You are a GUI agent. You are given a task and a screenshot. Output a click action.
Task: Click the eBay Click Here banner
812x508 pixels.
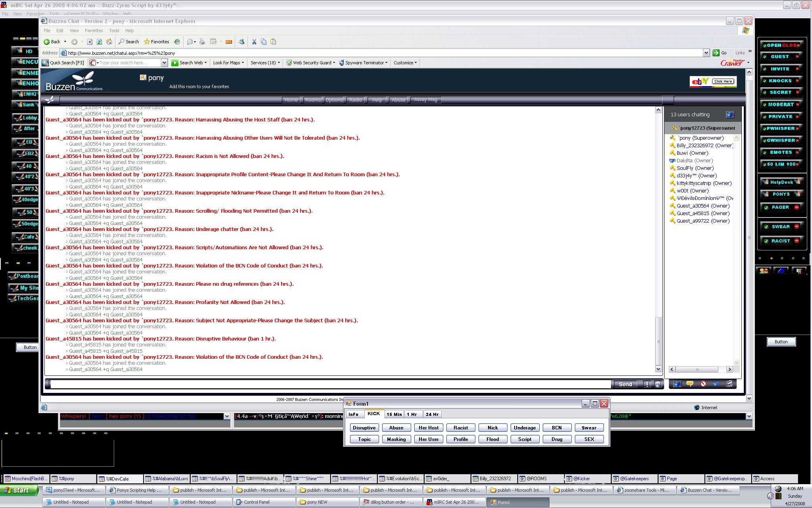(x=713, y=81)
